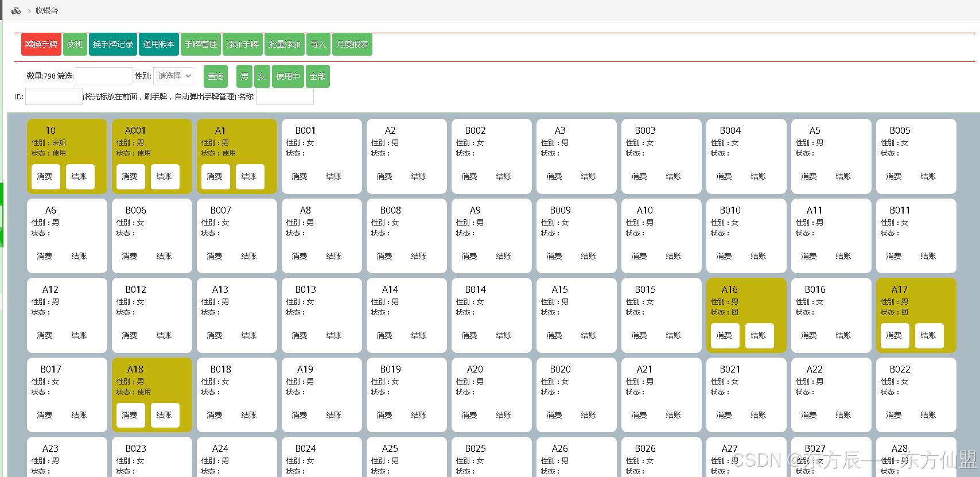
Task: Click the home icon in breadcrumb
Action: (x=16, y=10)
